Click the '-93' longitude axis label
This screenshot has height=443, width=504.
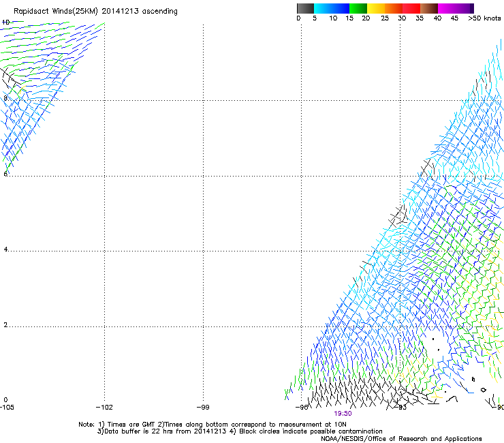[401, 408]
